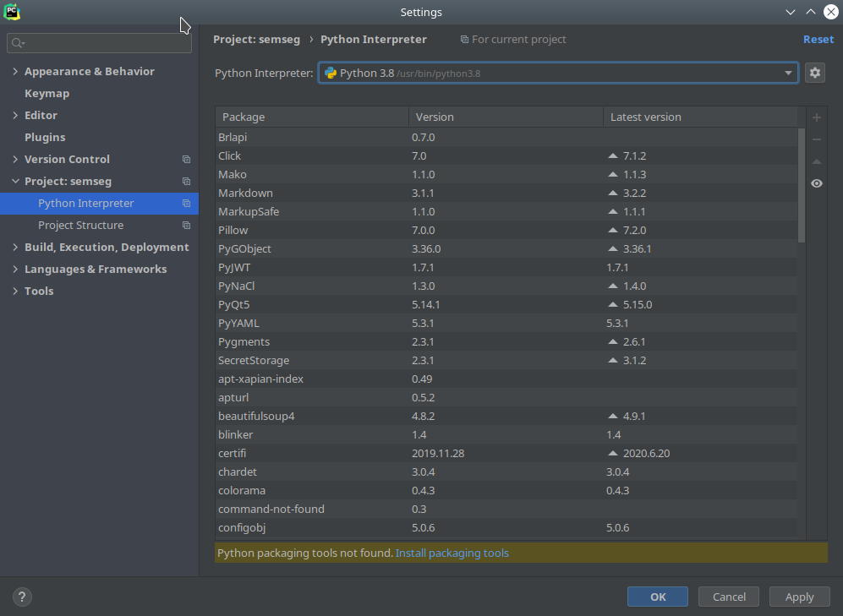Open interpreter settings via the gear icon

pos(814,73)
